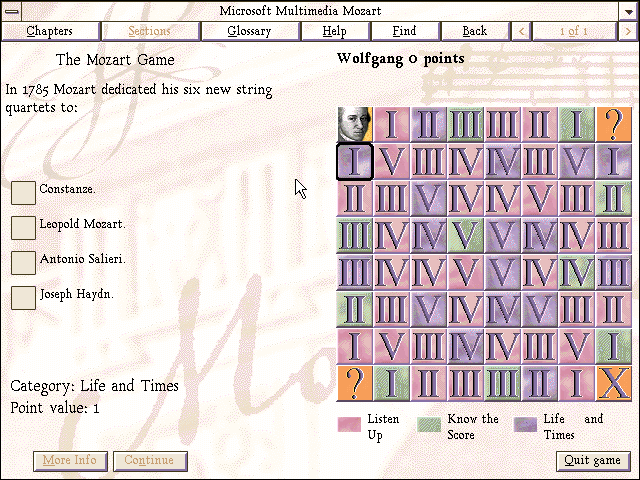Go to previous page with left arrow
The image size is (640, 480).
521,31
